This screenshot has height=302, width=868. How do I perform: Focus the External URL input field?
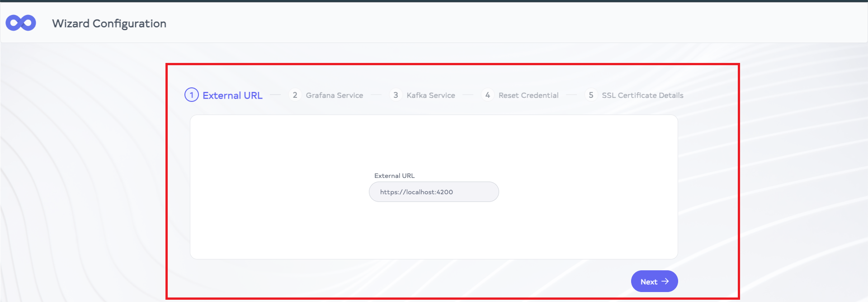[x=434, y=192]
